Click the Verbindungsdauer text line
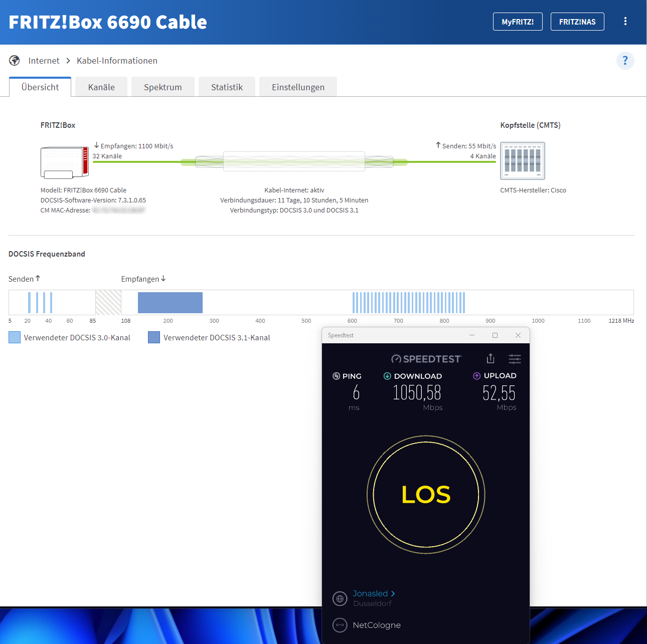This screenshot has width=647, height=644. pos(294,200)
